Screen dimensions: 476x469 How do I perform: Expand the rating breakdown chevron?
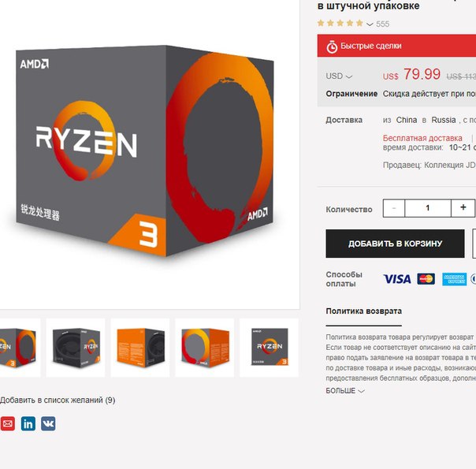point(370,24)
